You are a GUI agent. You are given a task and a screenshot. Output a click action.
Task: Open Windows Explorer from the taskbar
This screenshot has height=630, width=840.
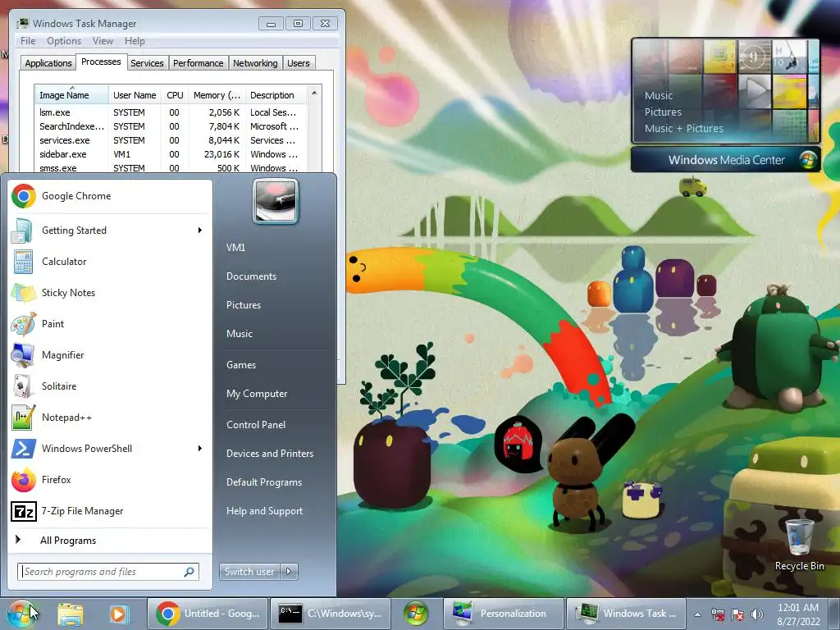point(71,614)
